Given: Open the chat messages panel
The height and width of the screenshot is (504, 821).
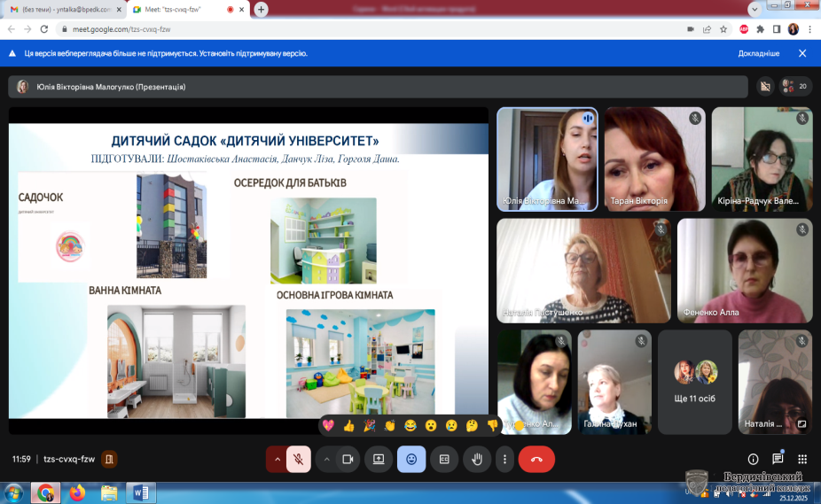Looking at the screenshot, I should click(x=778, y=459).
